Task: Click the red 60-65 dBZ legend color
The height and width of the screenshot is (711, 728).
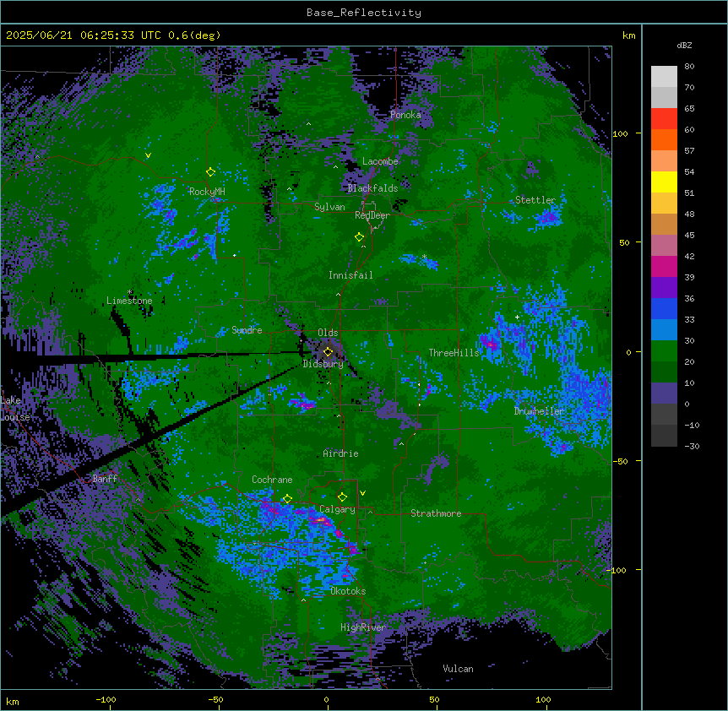Action: point(664,119)
